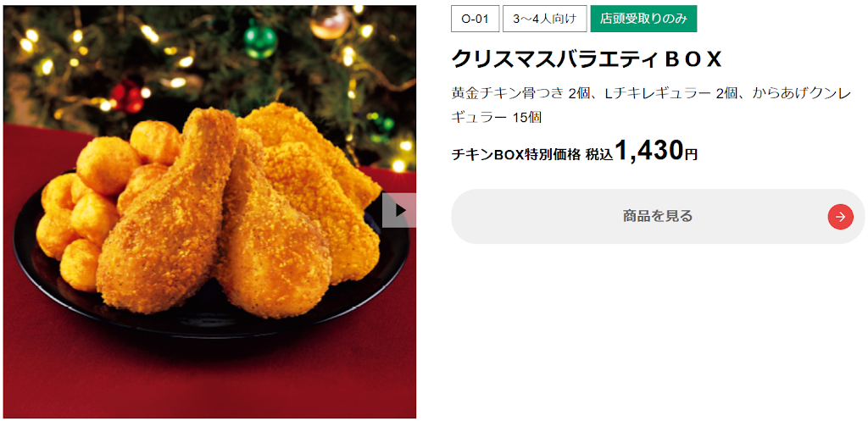Screen dimensions: 868x421
Task: Select the チキンBOX特別価格 label
Action: 516,155
